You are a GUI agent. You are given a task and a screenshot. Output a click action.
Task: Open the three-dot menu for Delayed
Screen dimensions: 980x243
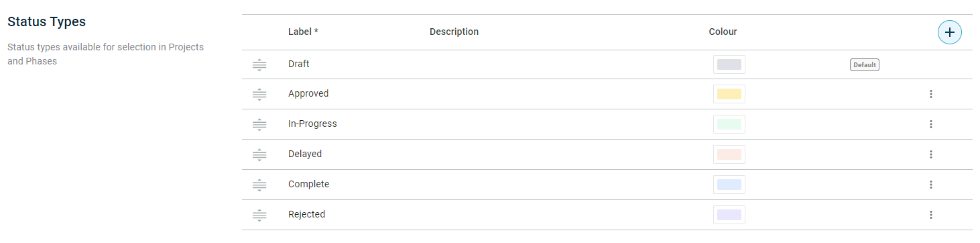pyautogui.click(x=931, y=154)
